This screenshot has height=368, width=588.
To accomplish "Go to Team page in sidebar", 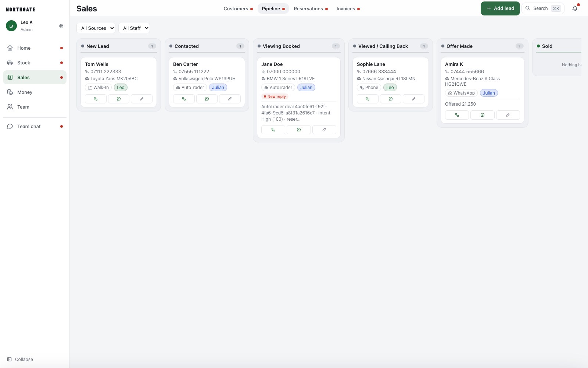I will coord(35,107).
